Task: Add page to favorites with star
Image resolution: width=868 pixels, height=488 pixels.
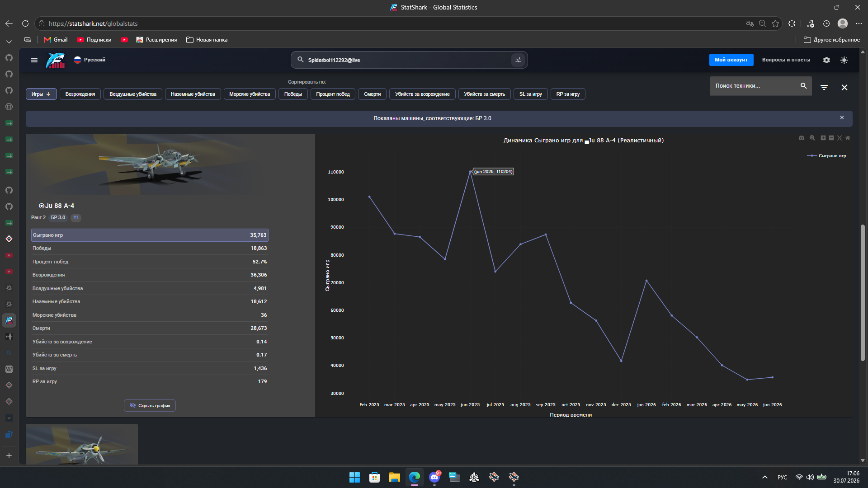Action: 775,23
